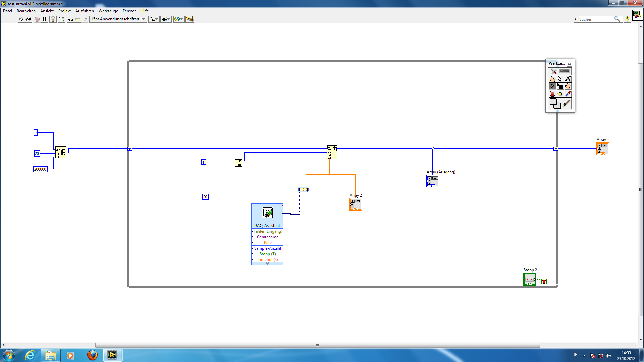Image resolution: width=644 pixels, height=362 pixels.
Task: Toggle automatic tool selection wrench
Action: [553, 71]
